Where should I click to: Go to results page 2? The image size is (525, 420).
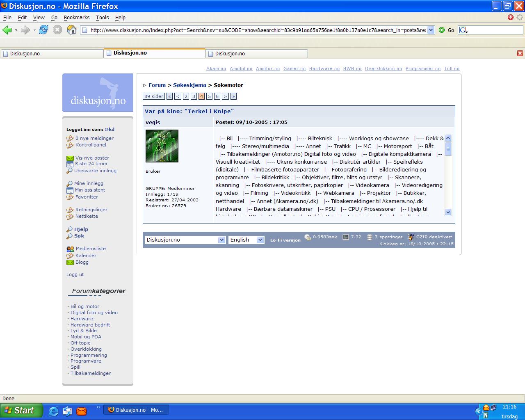point(186,96)
